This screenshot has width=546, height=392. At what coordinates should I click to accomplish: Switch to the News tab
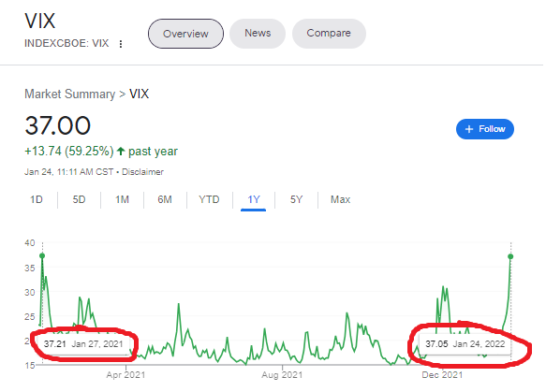point(258,34)
